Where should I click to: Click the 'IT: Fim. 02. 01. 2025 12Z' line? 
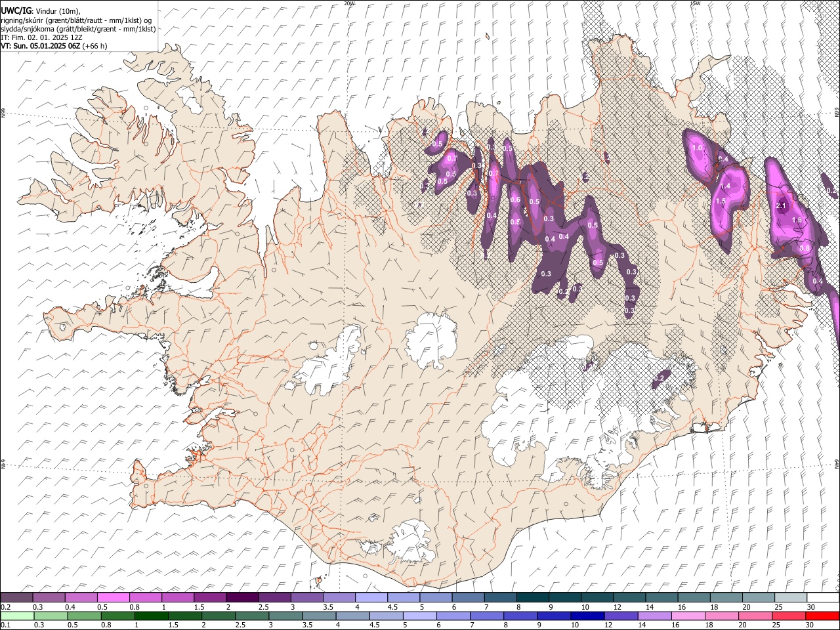coord(42,37)
